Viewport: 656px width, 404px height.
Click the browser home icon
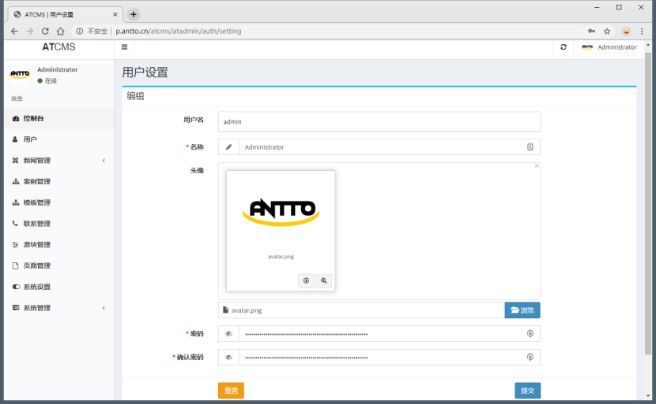point(61,31)
